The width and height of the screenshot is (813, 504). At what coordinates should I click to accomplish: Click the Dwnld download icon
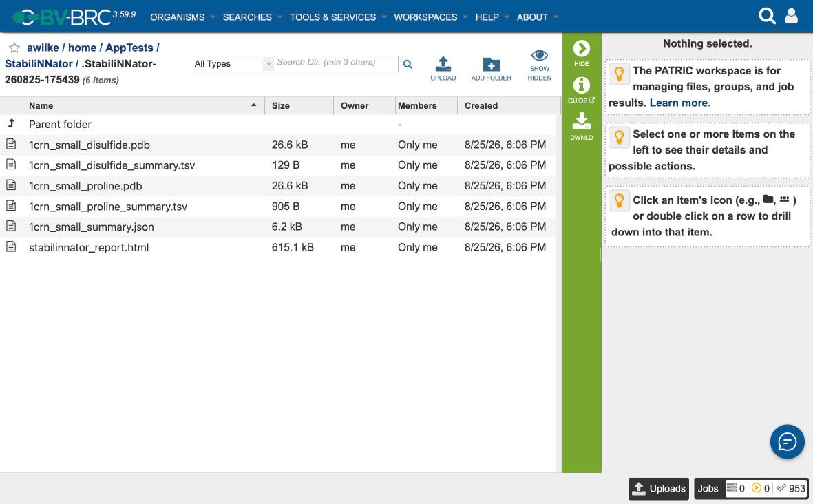click(x=581, y=121)
